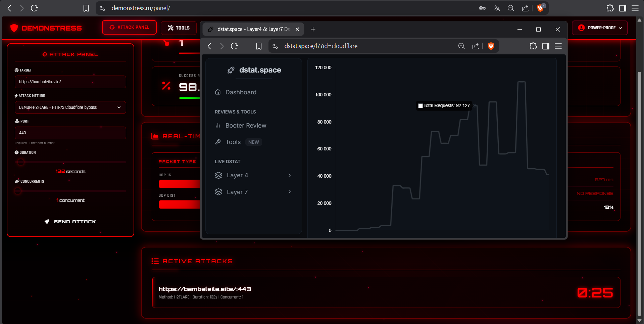The width and height of the screenshot is (644, 324).
Task: Bookmark the dstat.space page
Action: pos(259,46)
